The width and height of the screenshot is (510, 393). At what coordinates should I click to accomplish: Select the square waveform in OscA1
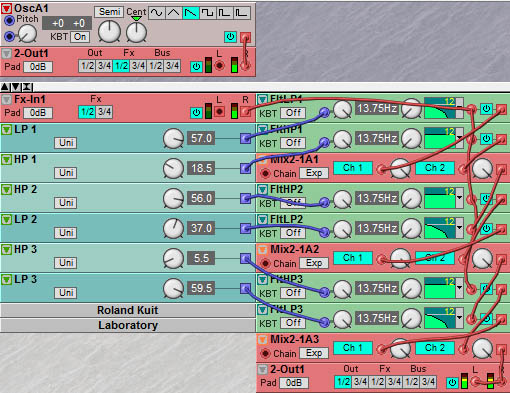pos(208,13)
